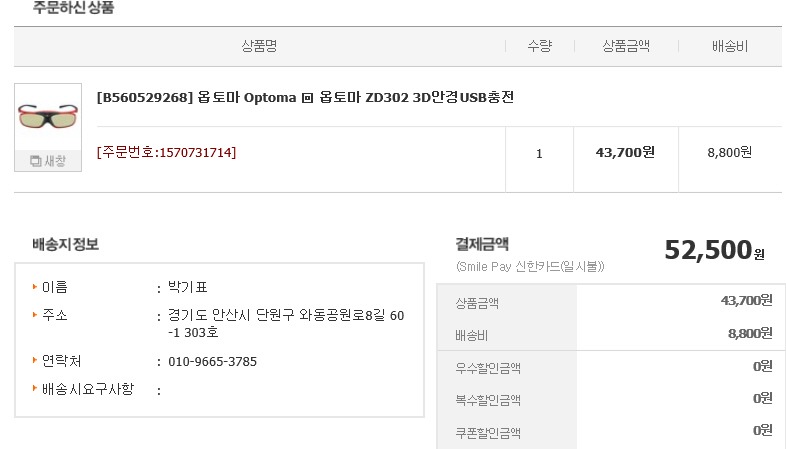
Task: Click the 52,500원 total payment amount
Action: pyautogui.click(x=714, y=251)
